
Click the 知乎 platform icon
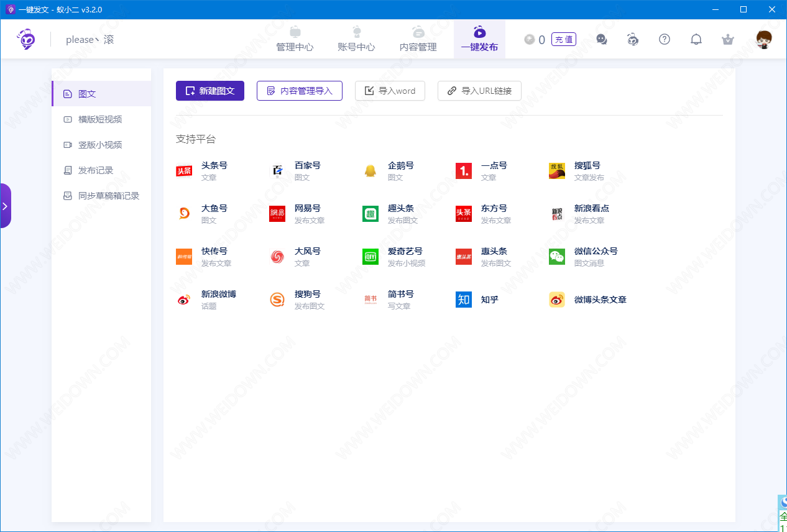[464, 300]
